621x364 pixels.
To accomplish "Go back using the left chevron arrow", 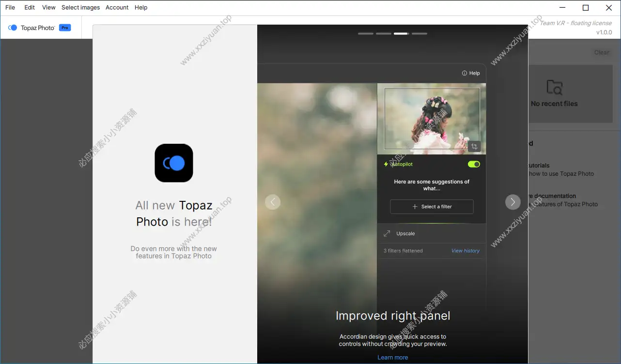I will click(x=273, y=202).
